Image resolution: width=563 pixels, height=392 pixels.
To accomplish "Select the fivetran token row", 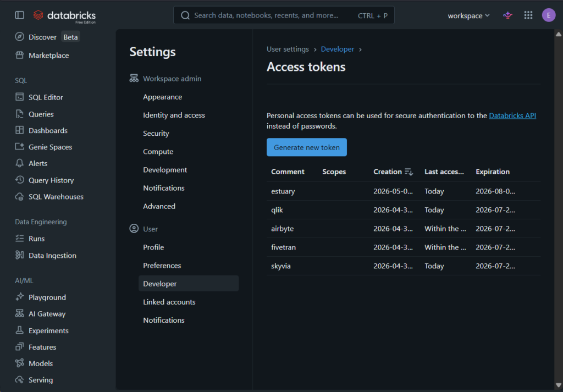I will tap(404, 247).
